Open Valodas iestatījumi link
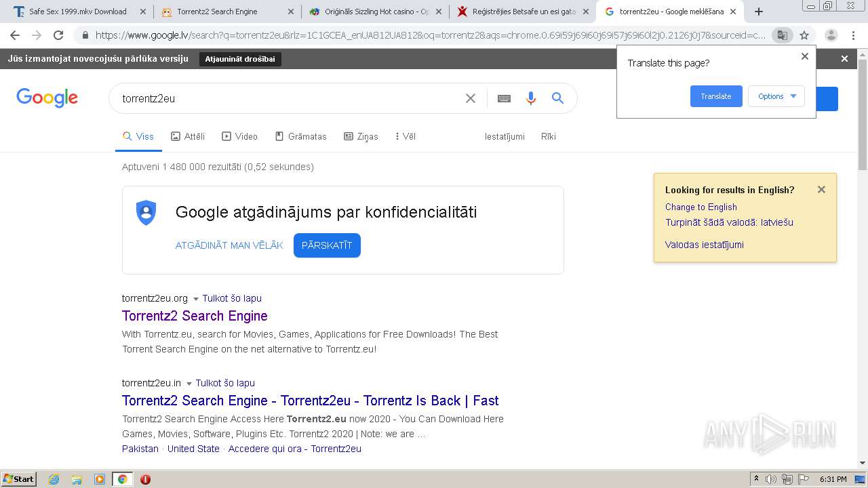This screenshot has height=488, width=868. [x=704, y=245]
